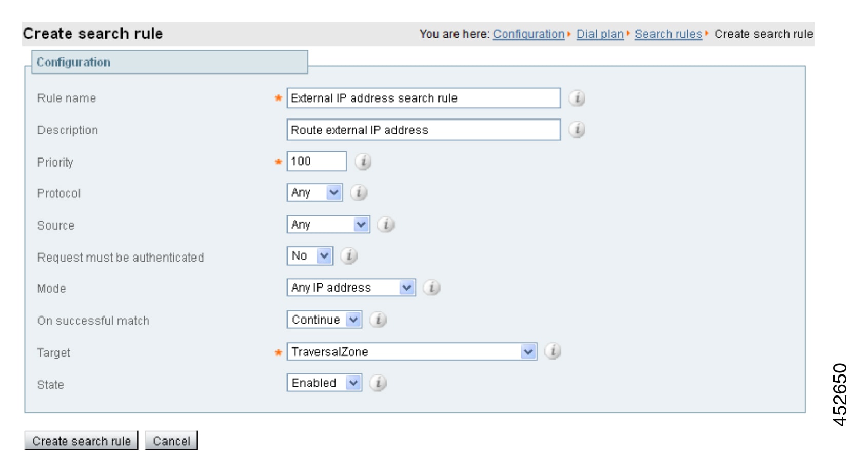Open the Protocol dropdown

(314, 193)
